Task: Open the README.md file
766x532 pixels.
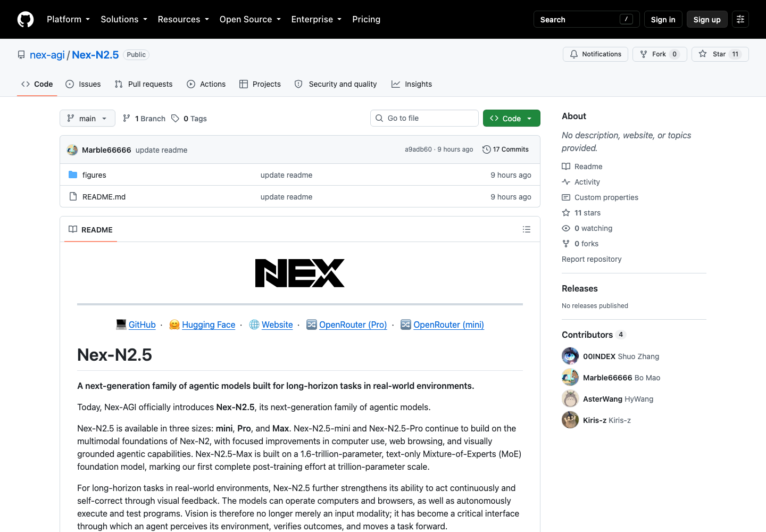Action: pos(104,197)
